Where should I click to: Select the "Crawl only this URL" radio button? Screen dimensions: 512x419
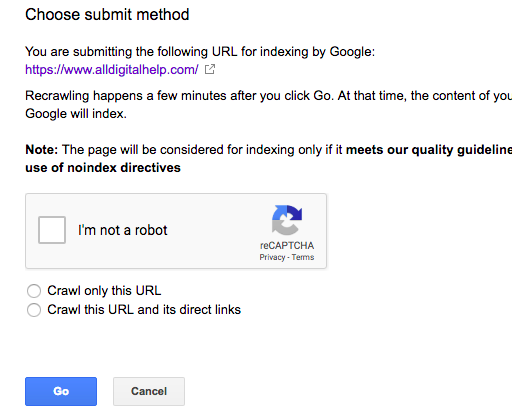coord(34,291)
